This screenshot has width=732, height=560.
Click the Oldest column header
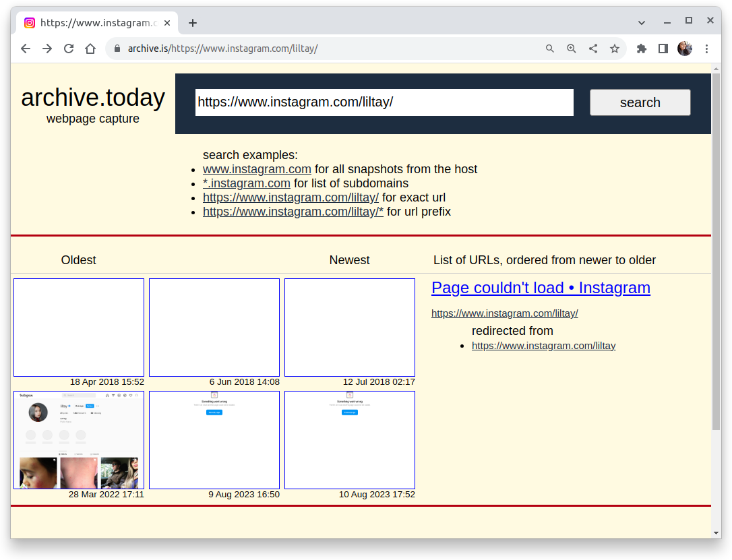coord(78,260)
